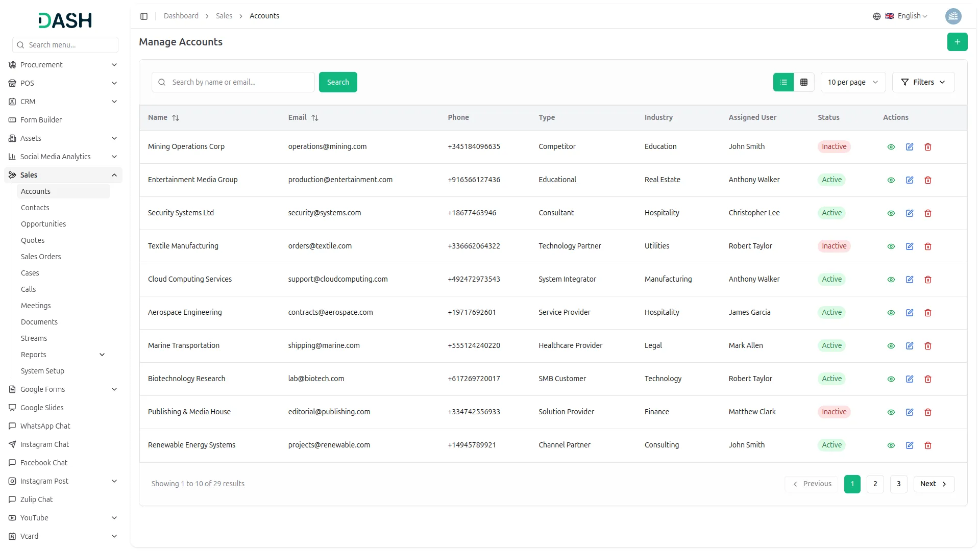
Task: Expand the Reports submenu in sidebar
Action: coord(102,355)
